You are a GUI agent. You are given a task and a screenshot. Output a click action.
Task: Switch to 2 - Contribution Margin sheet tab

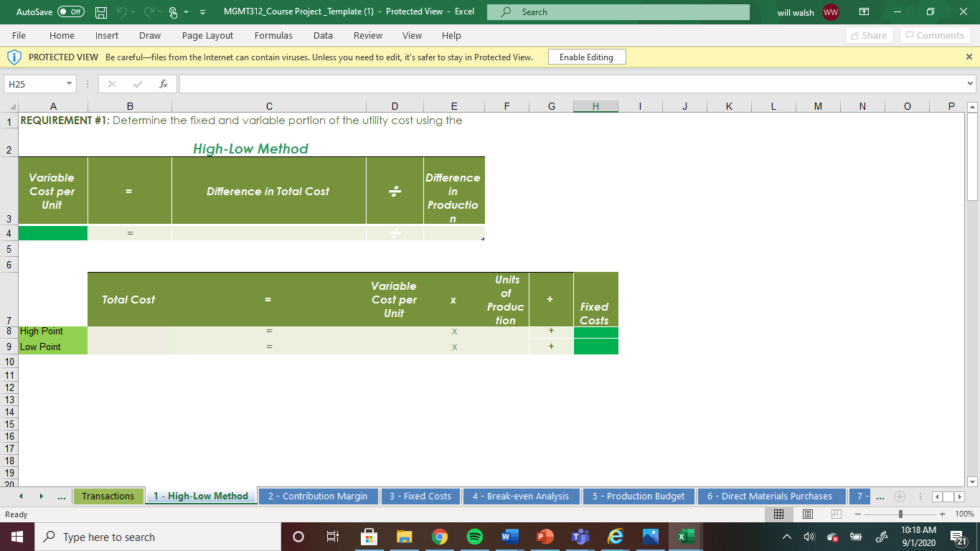[x=318, y=496]
